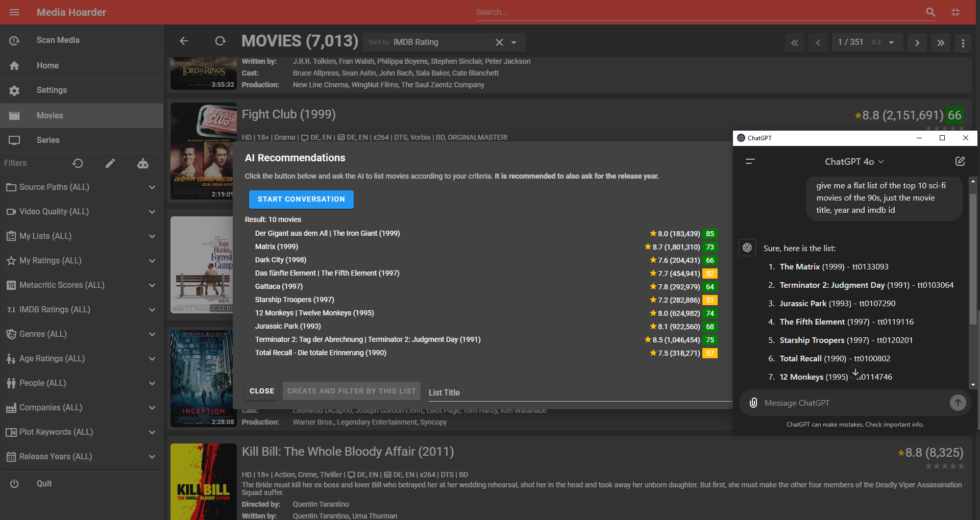
Task: Jump to last page of movies
Action: pos(941,43)
